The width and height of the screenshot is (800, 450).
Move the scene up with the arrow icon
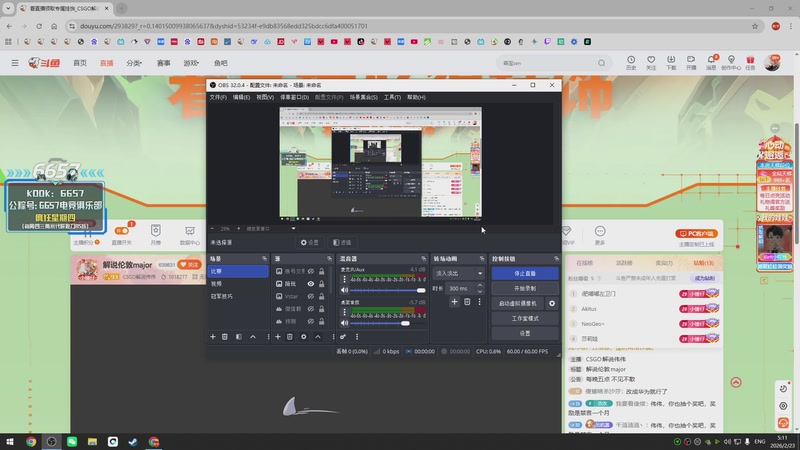point(253,337)
